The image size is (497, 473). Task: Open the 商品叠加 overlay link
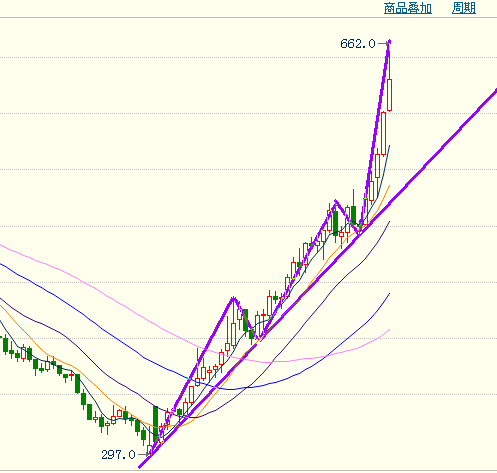click(408, 8)
